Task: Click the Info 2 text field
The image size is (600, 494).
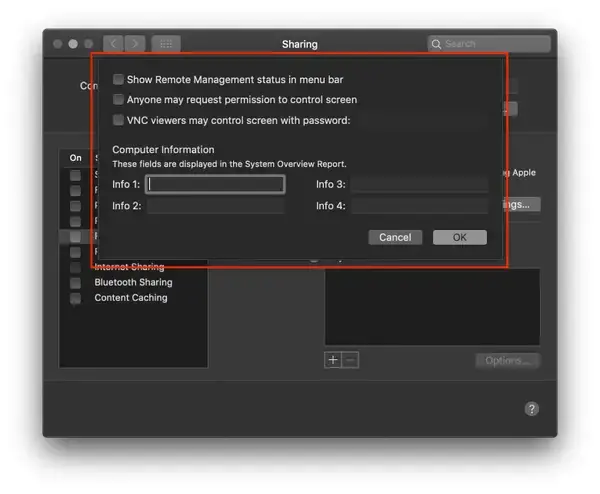Action: click(x=215, y=206)
